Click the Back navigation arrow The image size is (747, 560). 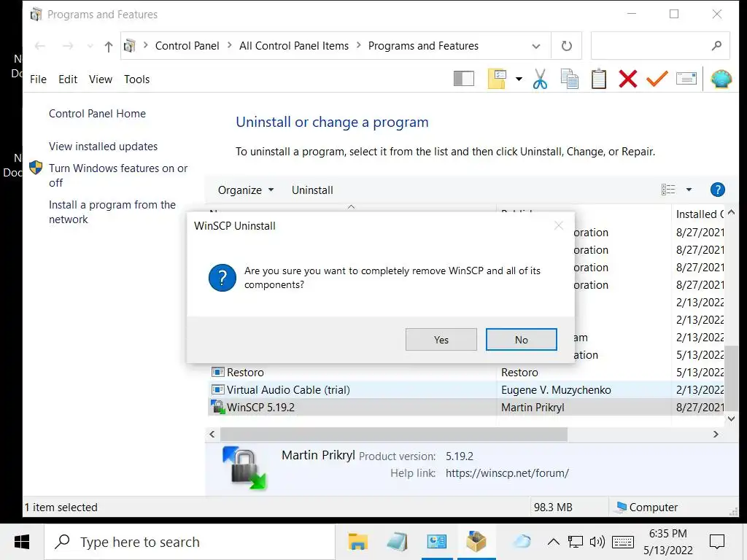click(x=40, y=46)
